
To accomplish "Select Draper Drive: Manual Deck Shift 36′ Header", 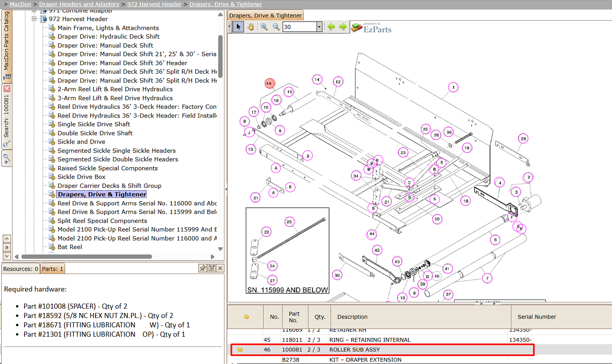I will pos(122,63).
